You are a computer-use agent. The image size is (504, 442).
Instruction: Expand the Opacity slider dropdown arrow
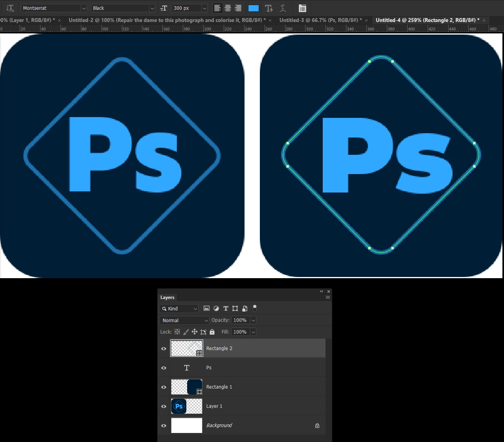click(x=253, y=320)
